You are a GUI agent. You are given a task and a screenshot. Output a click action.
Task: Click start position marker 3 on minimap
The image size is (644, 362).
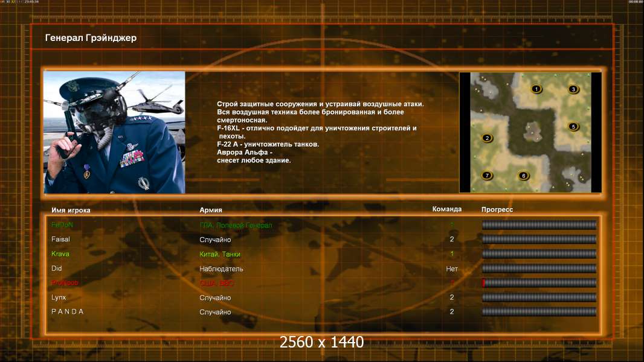pyautogui.click(x=573, y=89)
